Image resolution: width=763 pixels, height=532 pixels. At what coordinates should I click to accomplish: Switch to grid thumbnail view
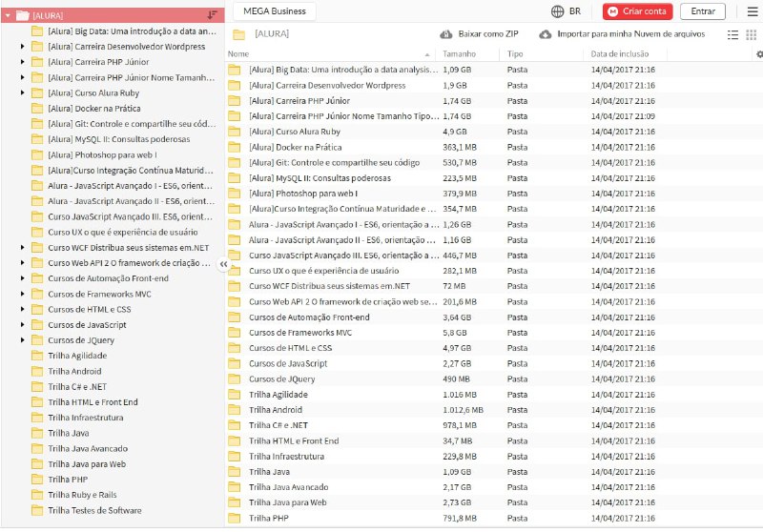pyautogui.click(x=752, y=34)
